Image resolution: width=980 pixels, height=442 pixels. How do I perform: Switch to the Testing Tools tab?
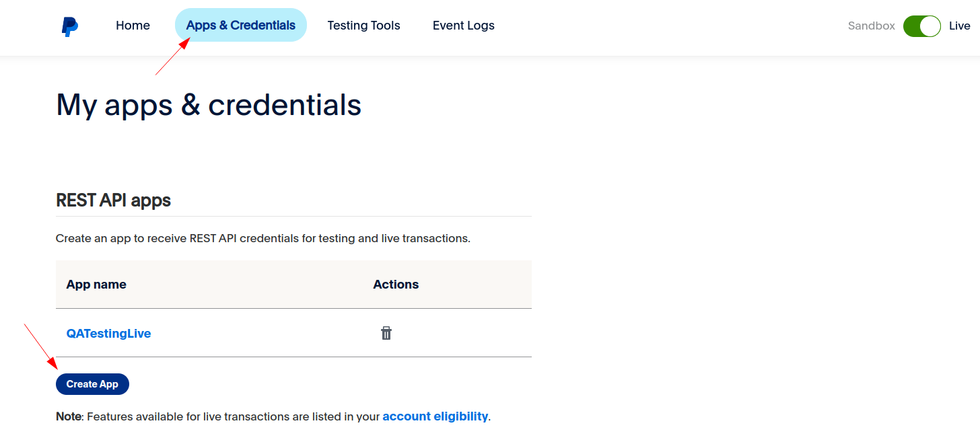(363, 26)
